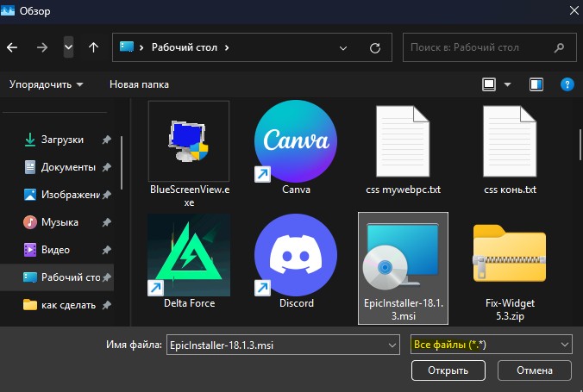Refresh the folder contents
The height and width of the screenshot is (392, 583).
pyautogui.click(x=375, y=48)
